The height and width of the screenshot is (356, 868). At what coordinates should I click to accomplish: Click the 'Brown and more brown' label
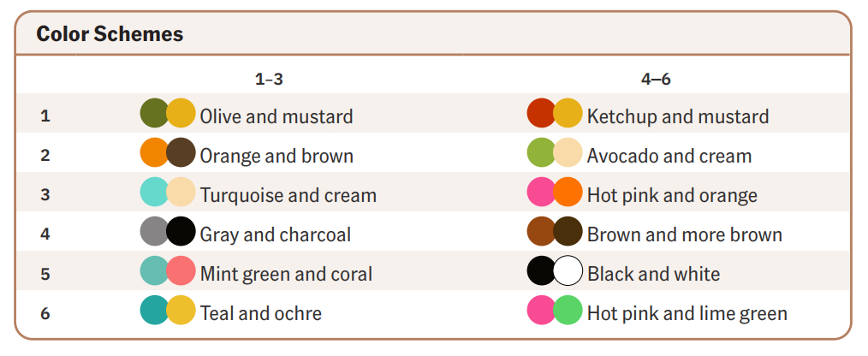[x=684, y=234]
